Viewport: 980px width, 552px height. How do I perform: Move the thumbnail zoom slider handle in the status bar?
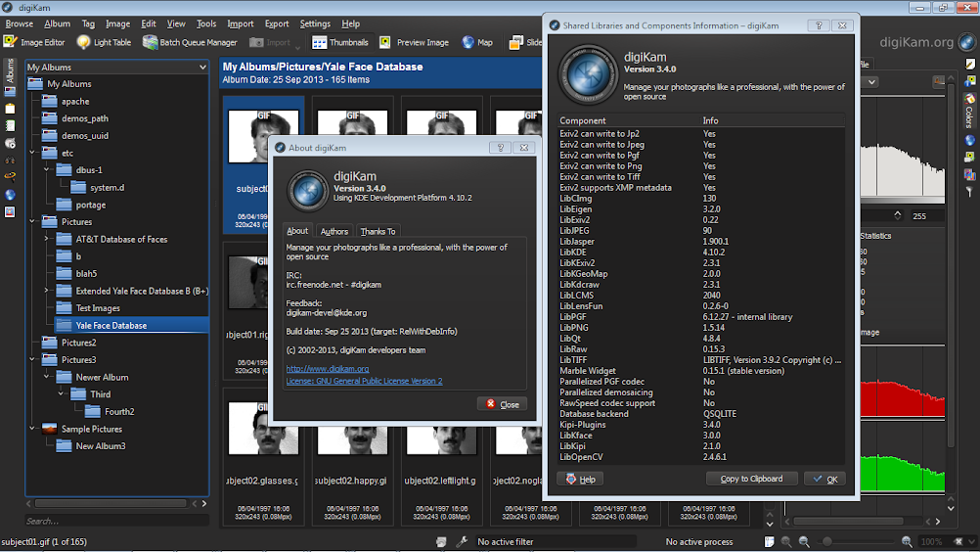coord(826,541)
